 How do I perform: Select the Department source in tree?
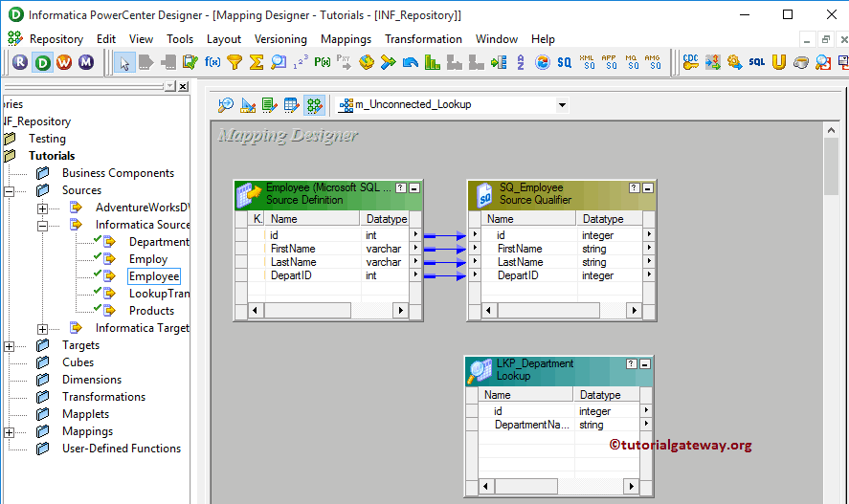click(159, 242)
